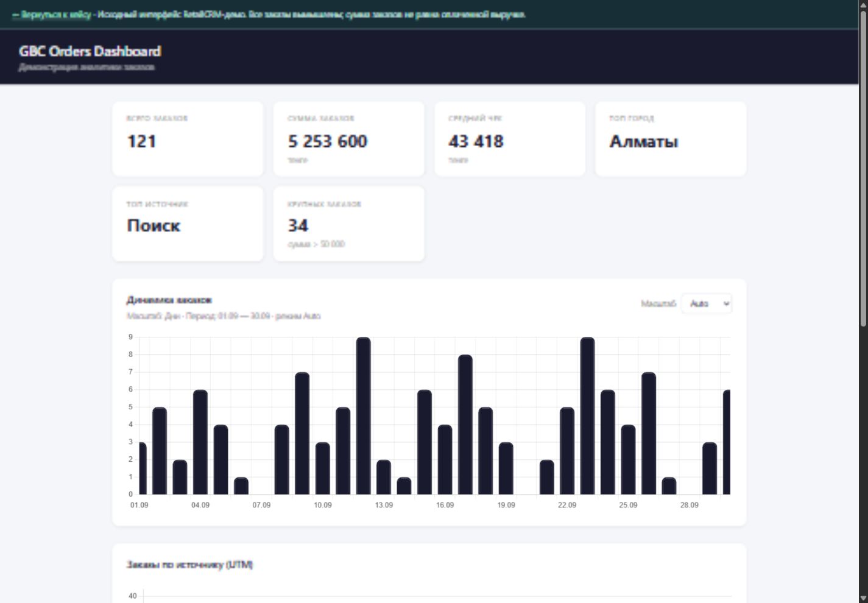This screenshot has width=868, height=603.
Task: Click the chart bar for 09.09
Action: pos(302,434)
